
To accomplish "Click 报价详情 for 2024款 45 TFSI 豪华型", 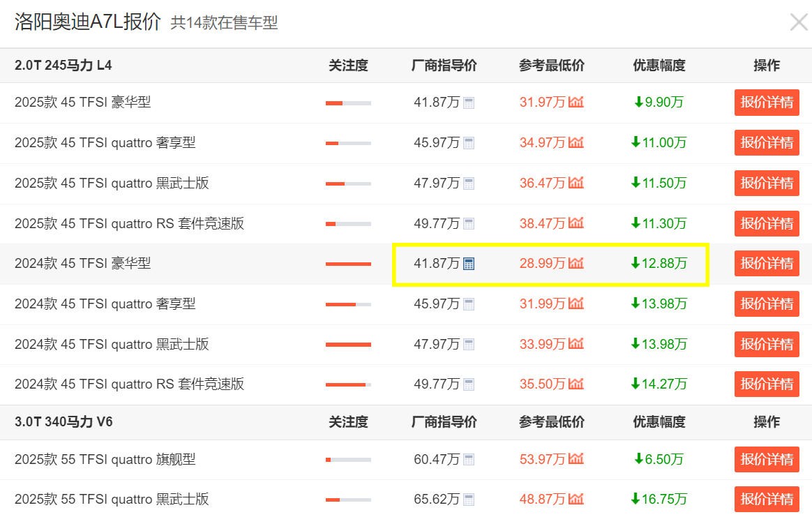I will coord(767,264).
